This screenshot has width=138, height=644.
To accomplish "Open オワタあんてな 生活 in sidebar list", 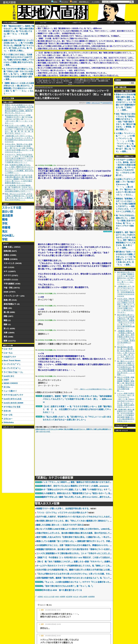I will click(12, 407).
